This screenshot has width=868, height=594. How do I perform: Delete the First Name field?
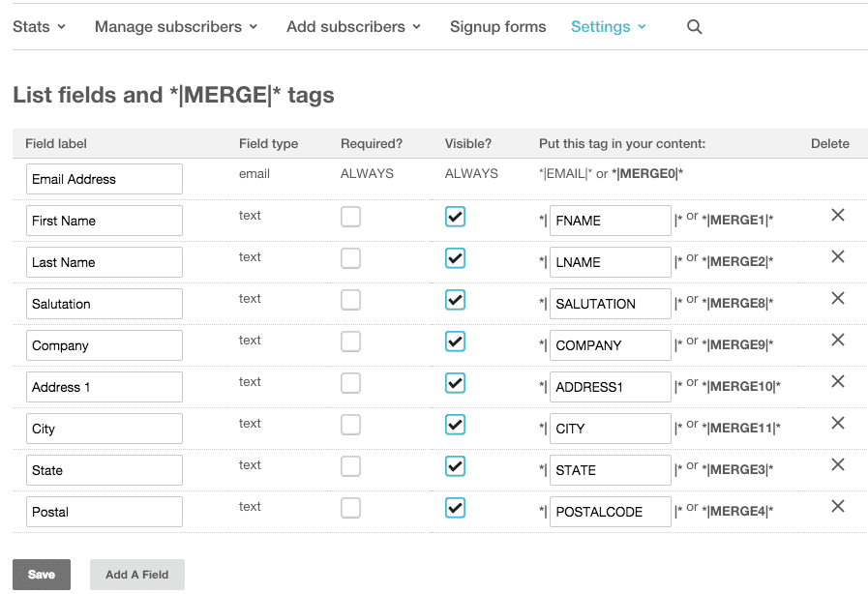(x=838, y=215)
